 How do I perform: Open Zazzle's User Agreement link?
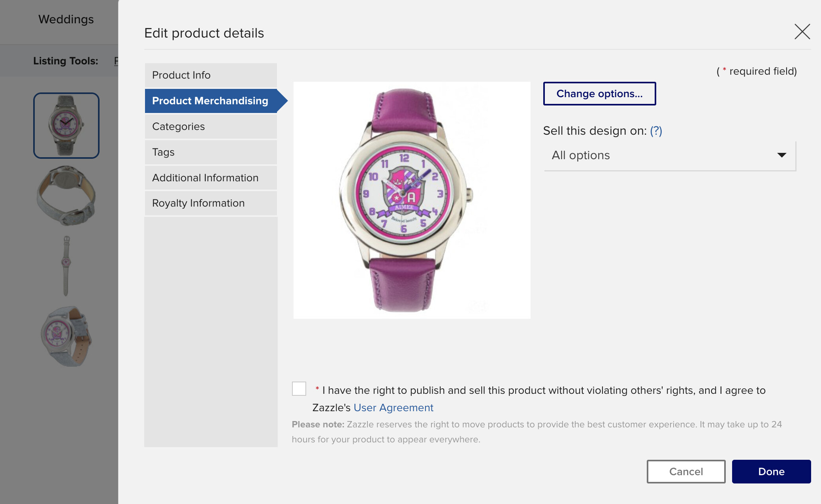[x=393, y=408]
